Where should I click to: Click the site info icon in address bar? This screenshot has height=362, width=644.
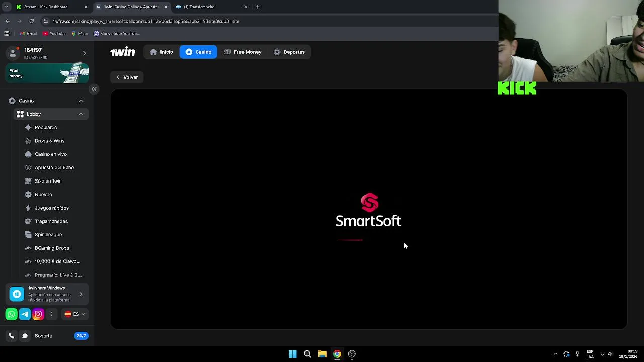pos(46,21)
